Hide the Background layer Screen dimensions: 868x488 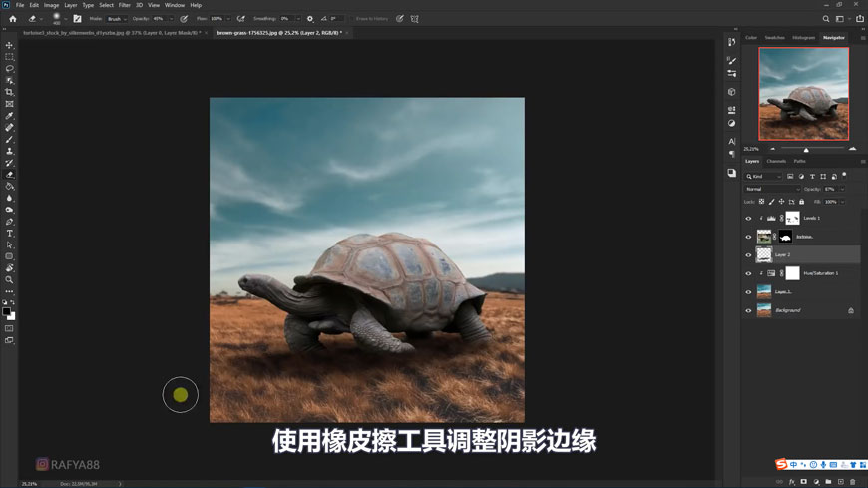(x=748, y=310)
